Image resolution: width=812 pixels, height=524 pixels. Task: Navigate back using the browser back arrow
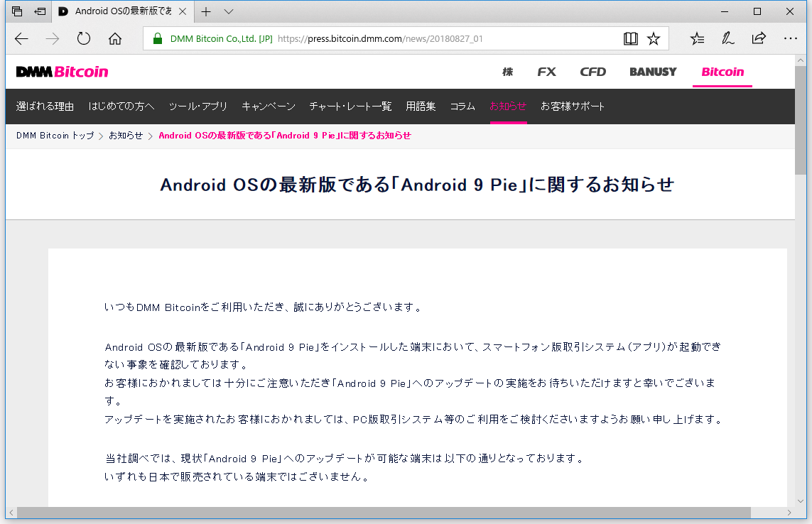pos(21,38)
